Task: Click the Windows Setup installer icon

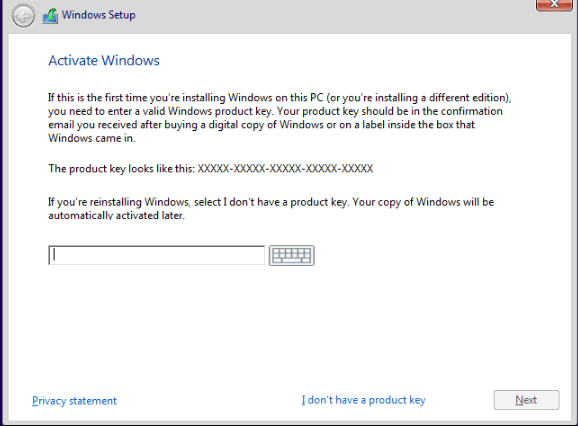Action: [50, 16]
